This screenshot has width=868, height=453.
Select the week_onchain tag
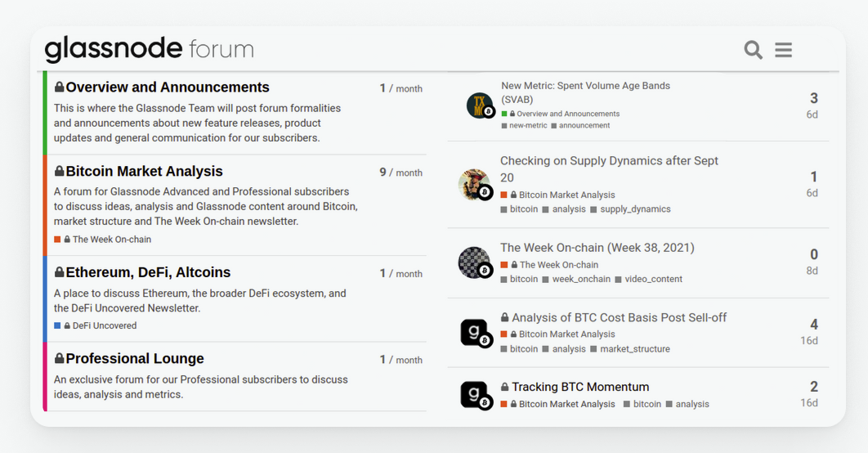click(576, 279)
